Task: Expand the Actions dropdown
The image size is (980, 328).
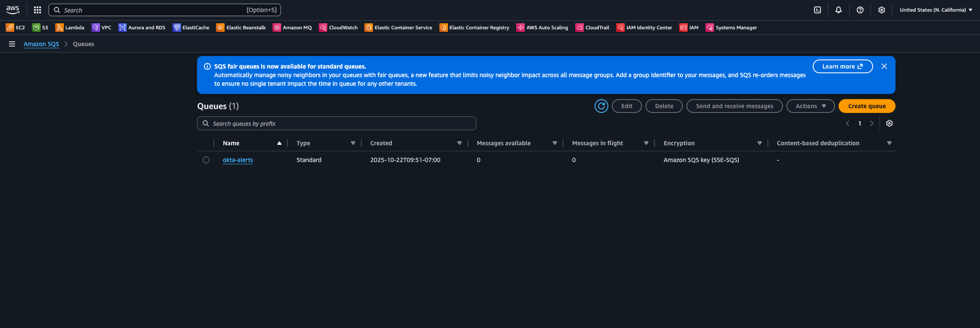Action: click(x=810, y=106)
